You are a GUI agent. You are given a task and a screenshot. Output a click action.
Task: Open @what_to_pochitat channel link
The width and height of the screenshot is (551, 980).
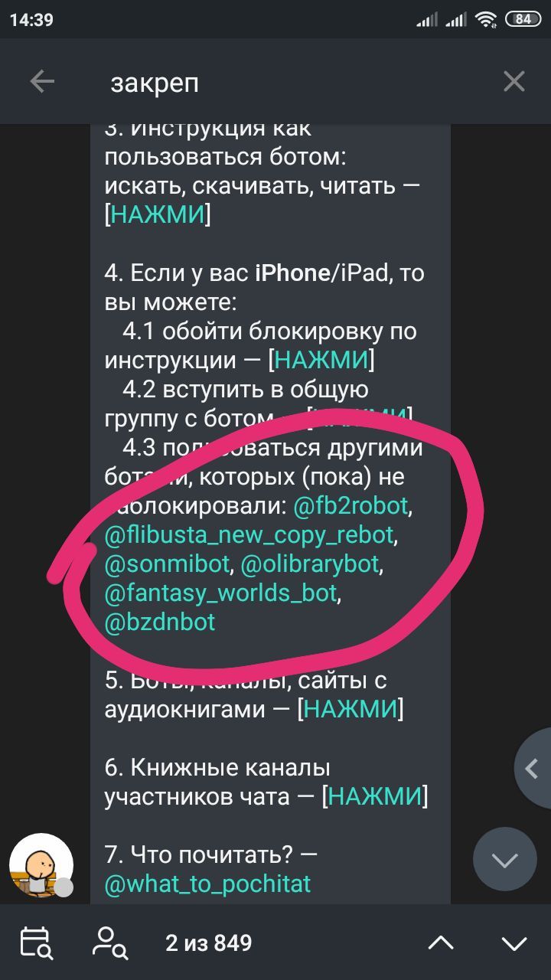pos(207,884)
